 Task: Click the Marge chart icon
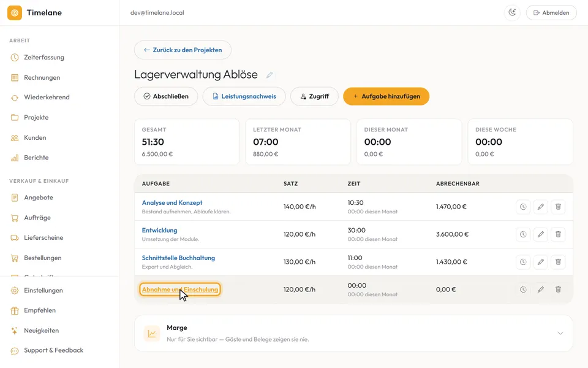point(152,334)
